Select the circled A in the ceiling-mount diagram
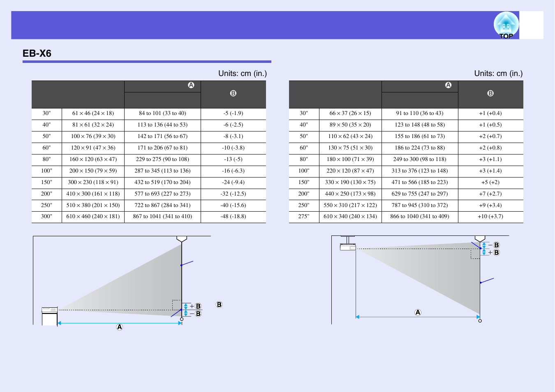Image resolution: width=555 pixels, height=392 pixels. (418, 312)
